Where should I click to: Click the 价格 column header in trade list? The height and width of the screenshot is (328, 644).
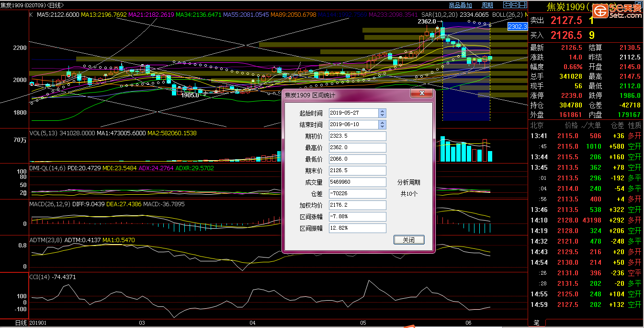click(571, 125)
